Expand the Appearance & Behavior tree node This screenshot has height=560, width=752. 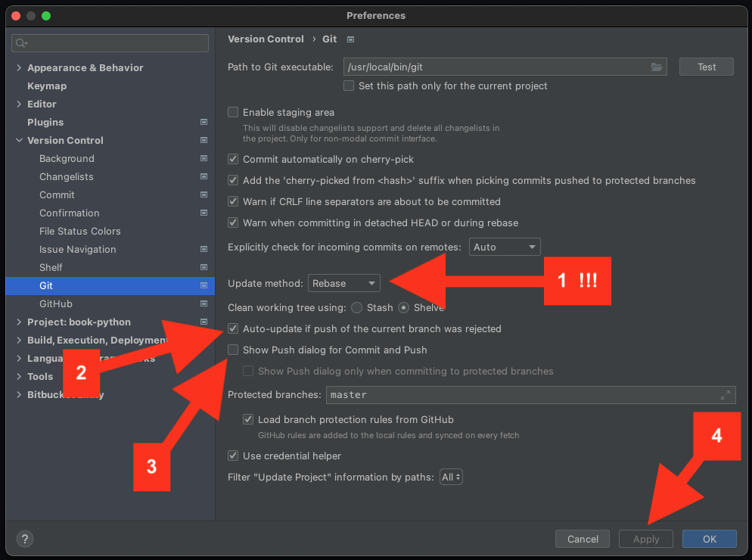point(19,67)
